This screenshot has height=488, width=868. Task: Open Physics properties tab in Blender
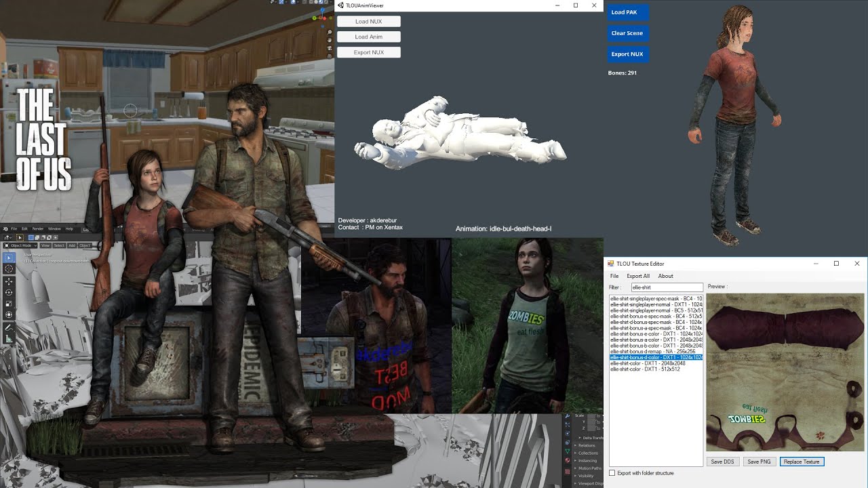568,434
